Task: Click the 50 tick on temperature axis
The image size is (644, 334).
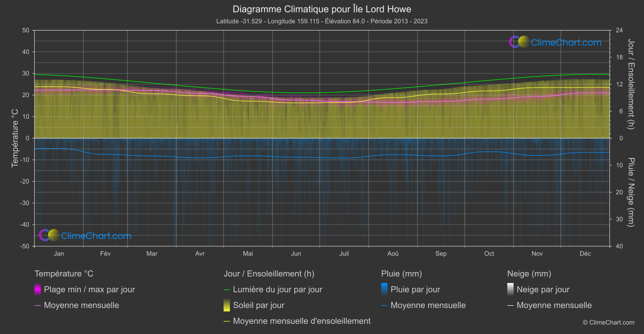Action: coord(26,30)
